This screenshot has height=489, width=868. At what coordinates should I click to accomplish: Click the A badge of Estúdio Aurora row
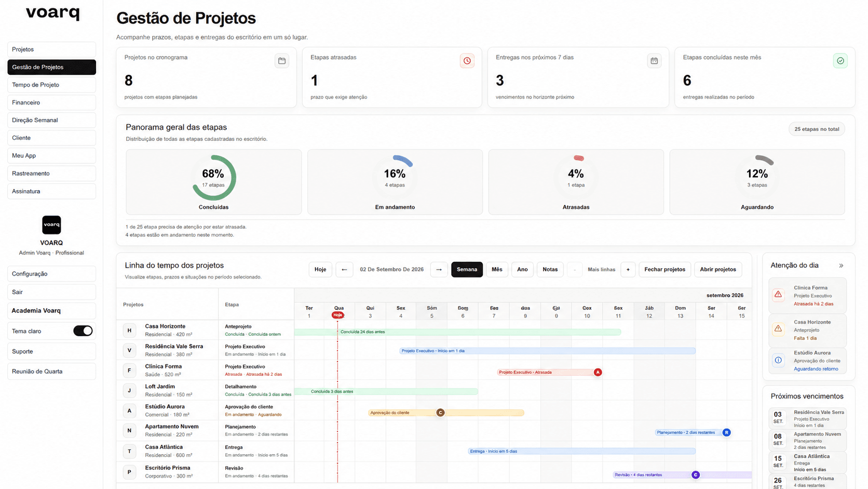pos(129,411)
